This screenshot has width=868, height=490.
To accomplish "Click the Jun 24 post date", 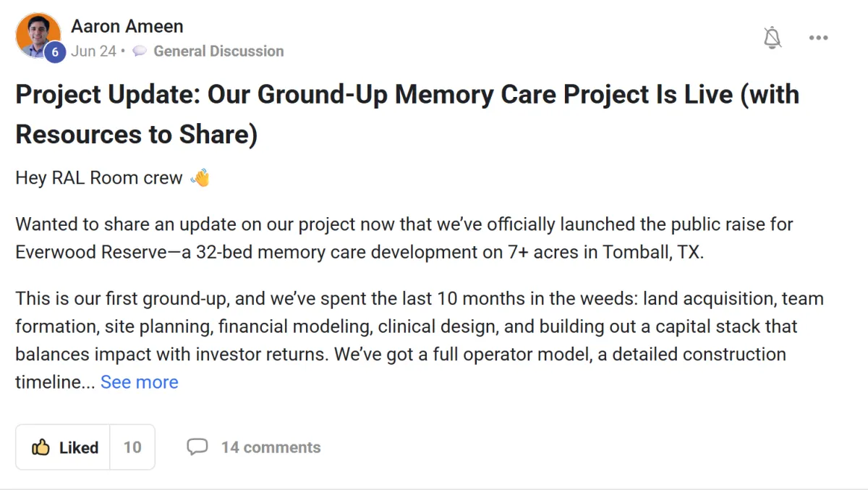I will pyautogui.click(x=93, y=51).
